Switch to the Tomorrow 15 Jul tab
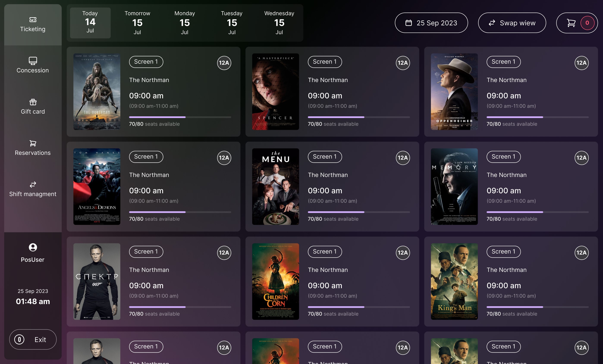This screenshot has width=603, height=364. (x=137, y=23)
